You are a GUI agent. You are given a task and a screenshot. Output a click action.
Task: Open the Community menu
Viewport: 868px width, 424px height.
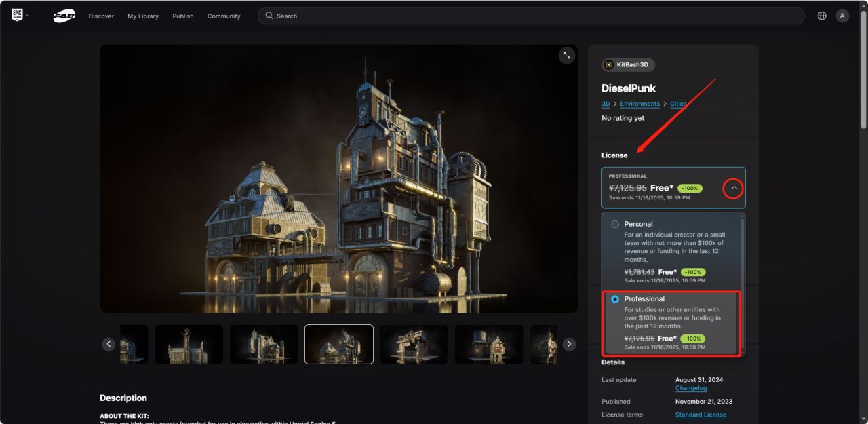[224, 16]
